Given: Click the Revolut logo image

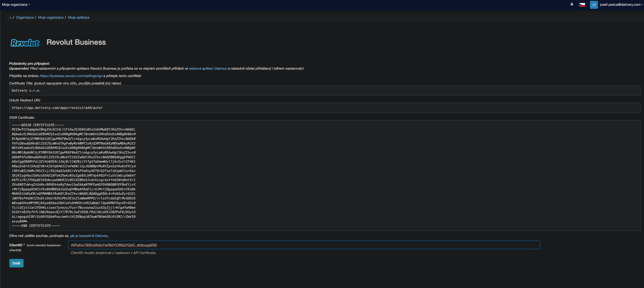Looking at the screenshot, I should pyautogui.click(x=25, y=43).
